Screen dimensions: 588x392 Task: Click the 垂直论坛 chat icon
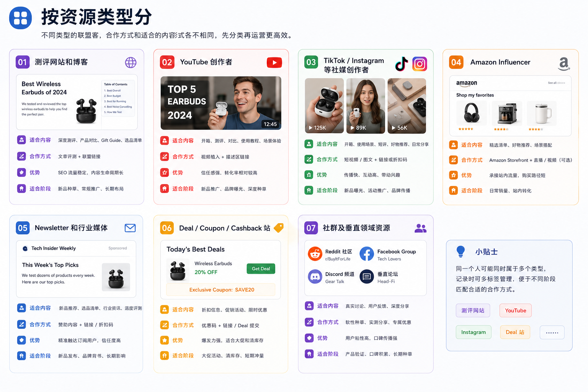tap(366, 276)
